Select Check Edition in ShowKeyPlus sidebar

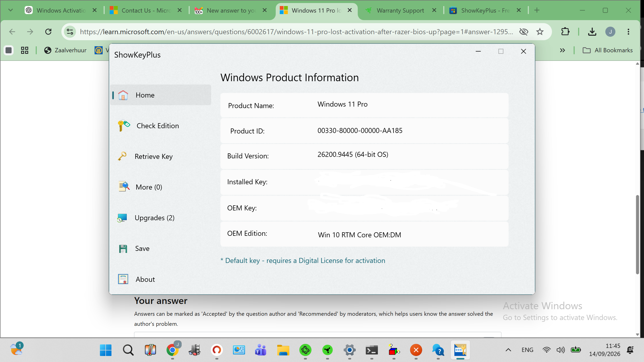pyautogui.click(x=160, y=126)
